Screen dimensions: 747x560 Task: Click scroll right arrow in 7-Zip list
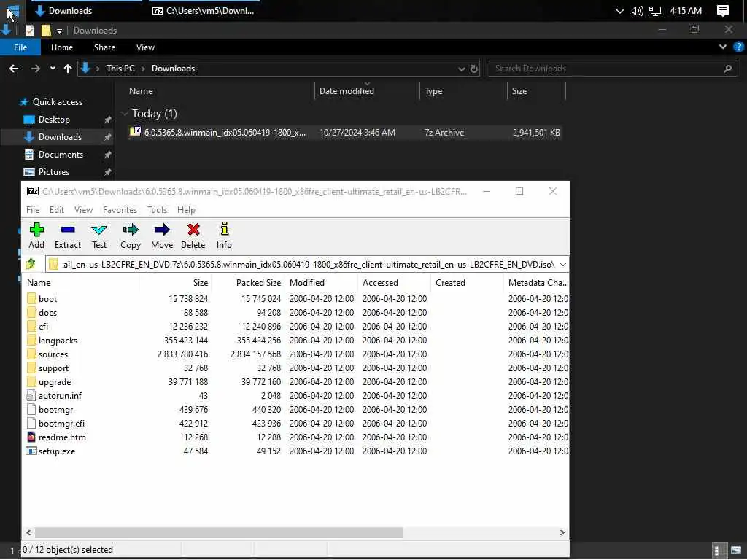pyautogui.click(x=562, y=532)
